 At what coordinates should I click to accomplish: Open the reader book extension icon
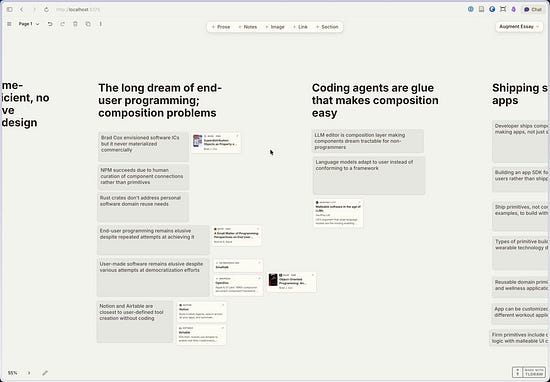click(481, 9)
